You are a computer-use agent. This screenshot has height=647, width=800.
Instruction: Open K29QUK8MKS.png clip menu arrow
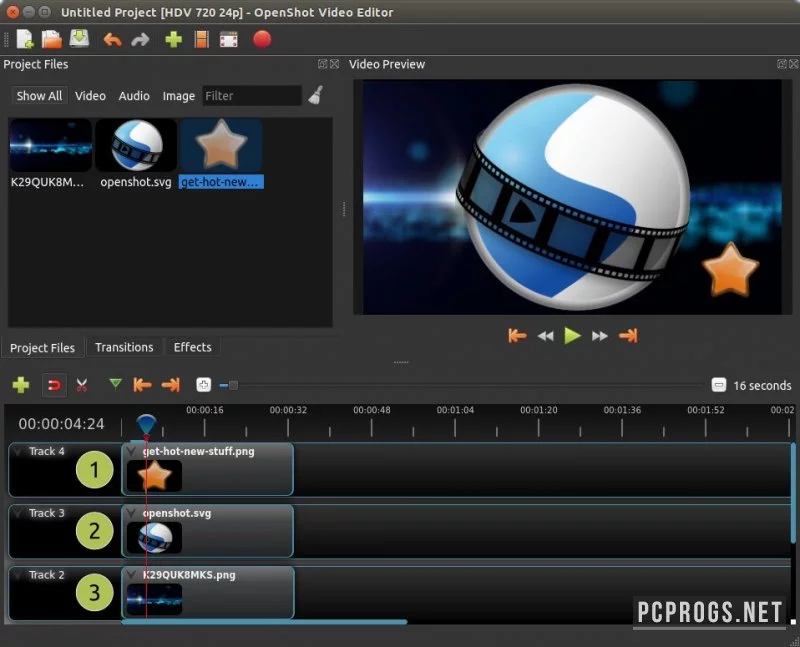[x=132, y=575]
